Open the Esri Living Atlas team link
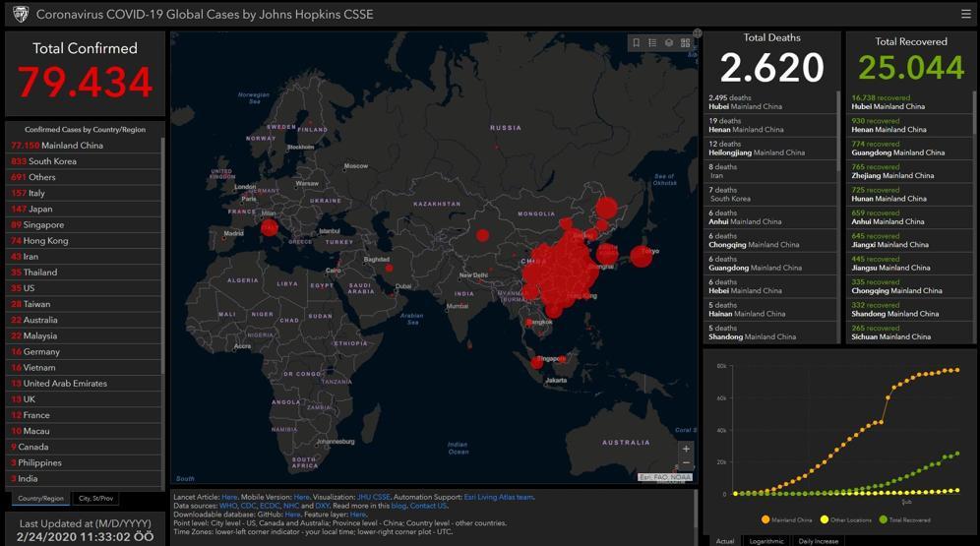 [499, 497]
